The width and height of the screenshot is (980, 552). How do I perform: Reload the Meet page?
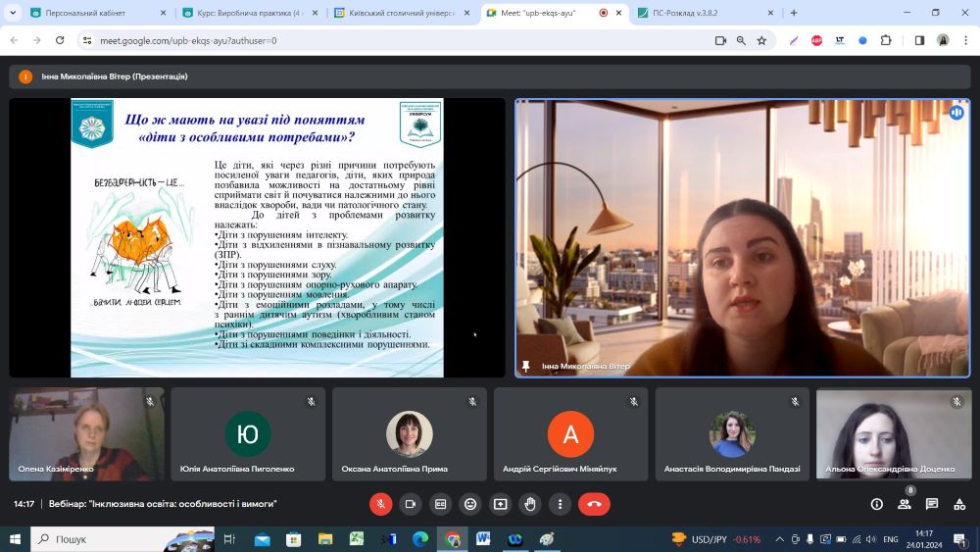60,40
